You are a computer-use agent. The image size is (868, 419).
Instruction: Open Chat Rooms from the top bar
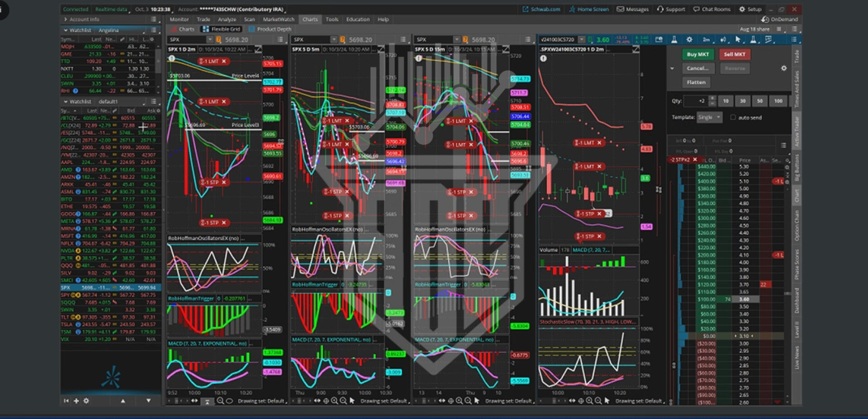pos(712,9)
